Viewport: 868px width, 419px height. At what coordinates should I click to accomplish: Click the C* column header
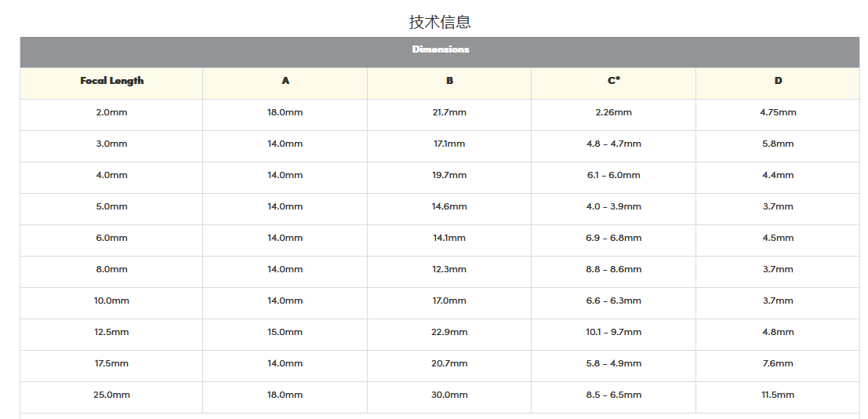point(613,81)
